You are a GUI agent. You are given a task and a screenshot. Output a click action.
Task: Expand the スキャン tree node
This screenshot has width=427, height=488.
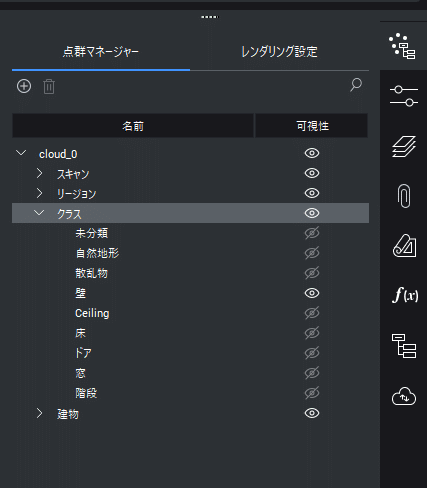39,173
